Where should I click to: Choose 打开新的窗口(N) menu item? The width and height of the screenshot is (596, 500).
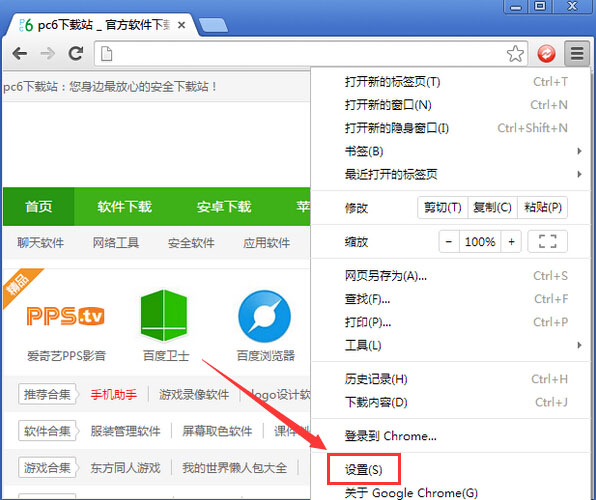pyautogui.click(x=450, y=105)
